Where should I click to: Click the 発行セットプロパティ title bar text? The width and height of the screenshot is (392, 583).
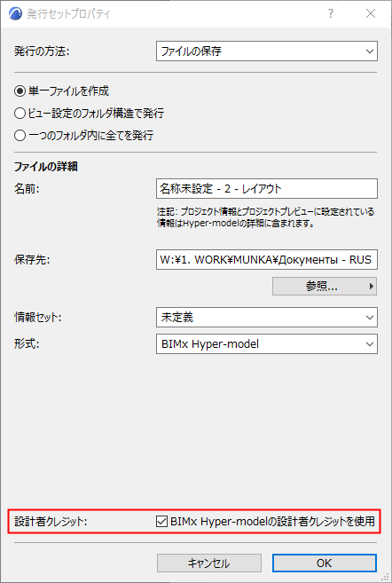point(69,14)
